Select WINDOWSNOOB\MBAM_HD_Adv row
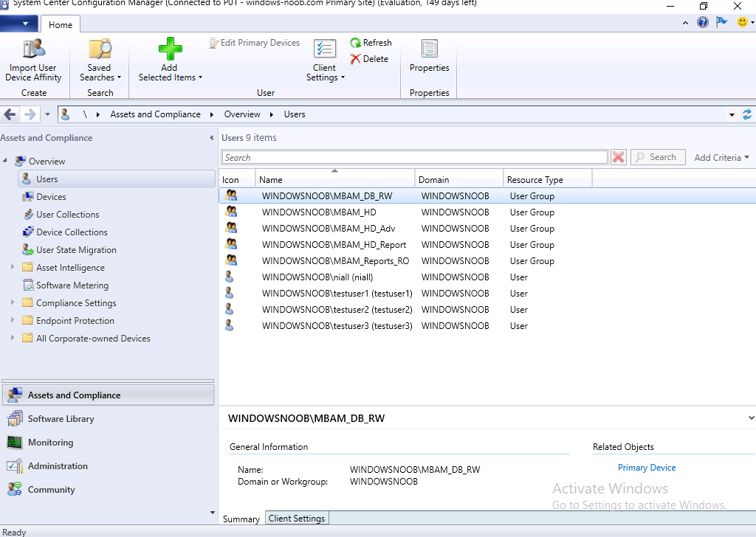This screenshot has height=537, width=756. tap(487, 228)
